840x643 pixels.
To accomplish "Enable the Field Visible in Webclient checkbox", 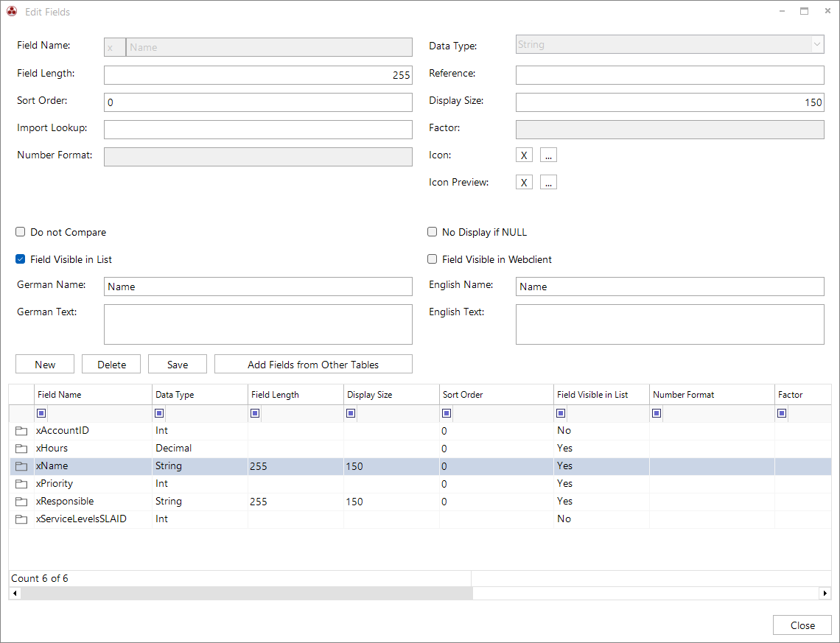I will click(433, 259).
